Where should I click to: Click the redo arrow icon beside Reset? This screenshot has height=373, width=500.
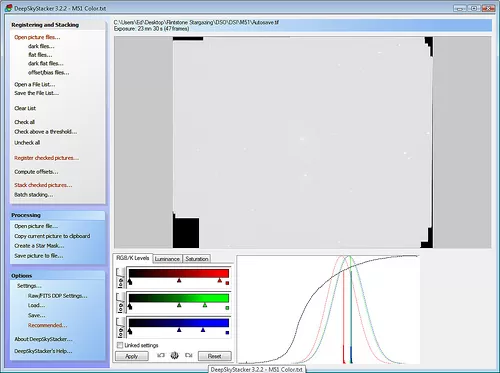point(189,355)
